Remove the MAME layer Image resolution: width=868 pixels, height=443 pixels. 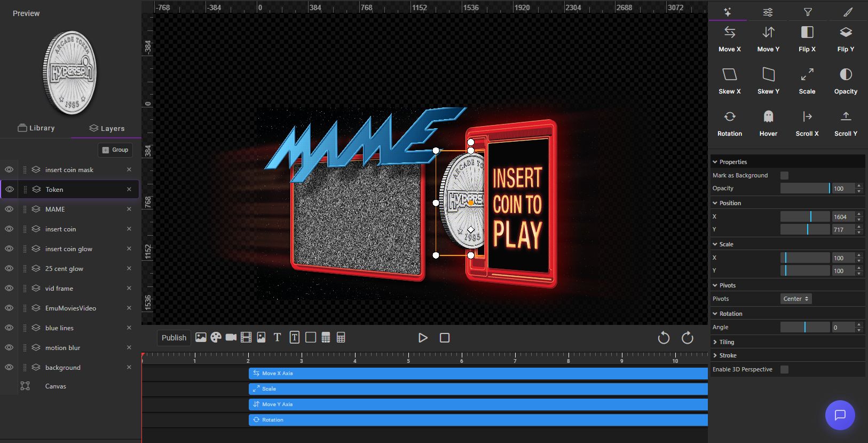pyautogui.click(x=129, y=209)
